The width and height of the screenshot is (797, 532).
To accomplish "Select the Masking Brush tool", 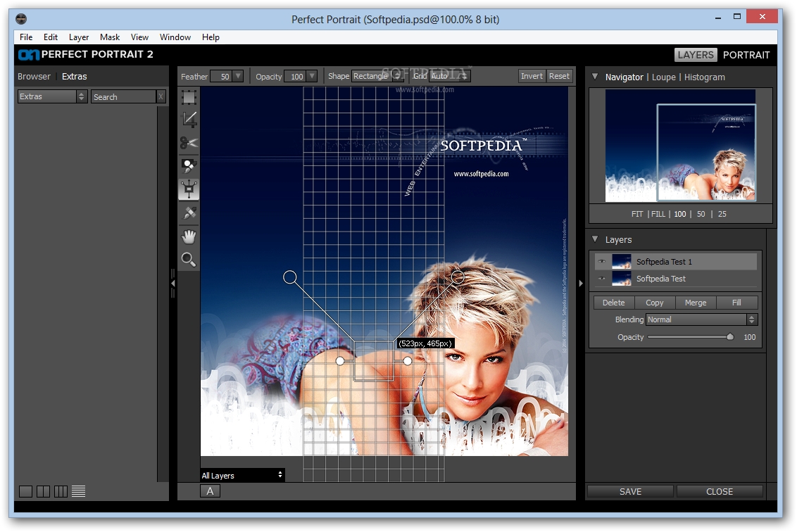I will (189, 165).
